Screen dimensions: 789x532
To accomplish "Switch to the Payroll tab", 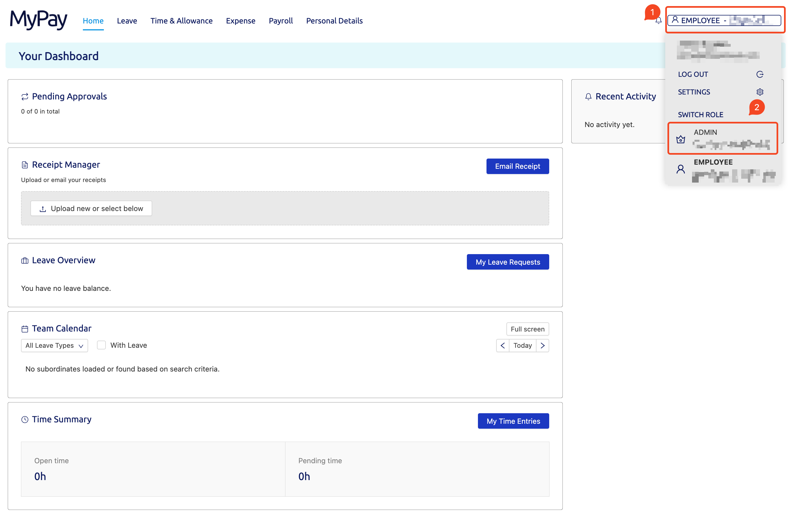I will [281, 21].
